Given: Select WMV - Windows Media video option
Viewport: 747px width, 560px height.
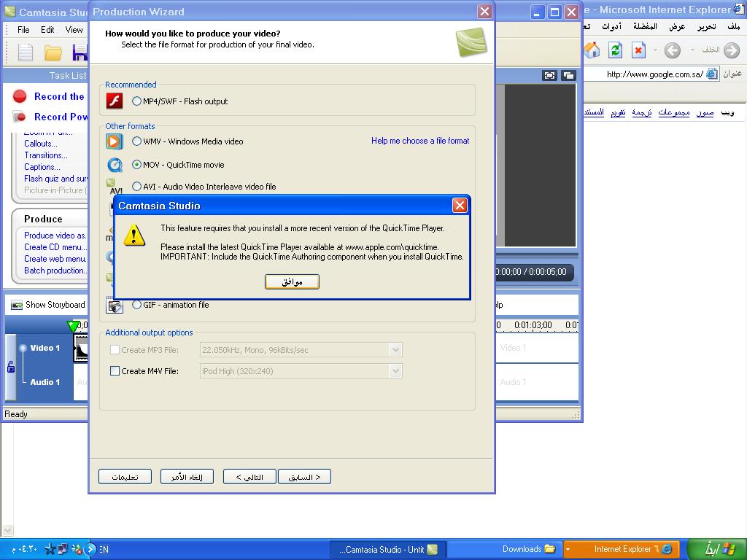Looking at the screenshot, I should (136, 141).
